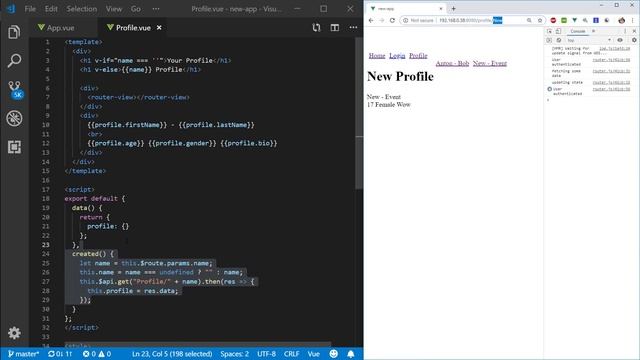Screen dimensions: 640x360
Task: Click the red adblock extension icon
Action: [553, 20]
